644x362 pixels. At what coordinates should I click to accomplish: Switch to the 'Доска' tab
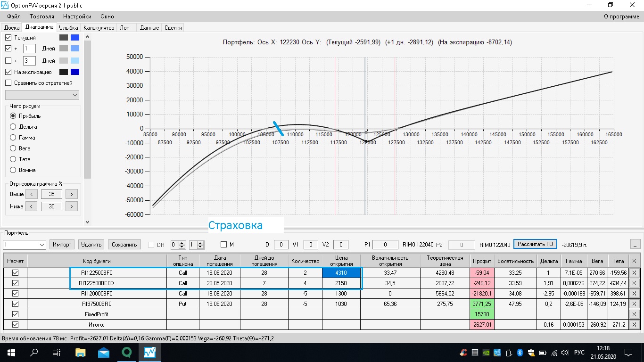(12, 28)
